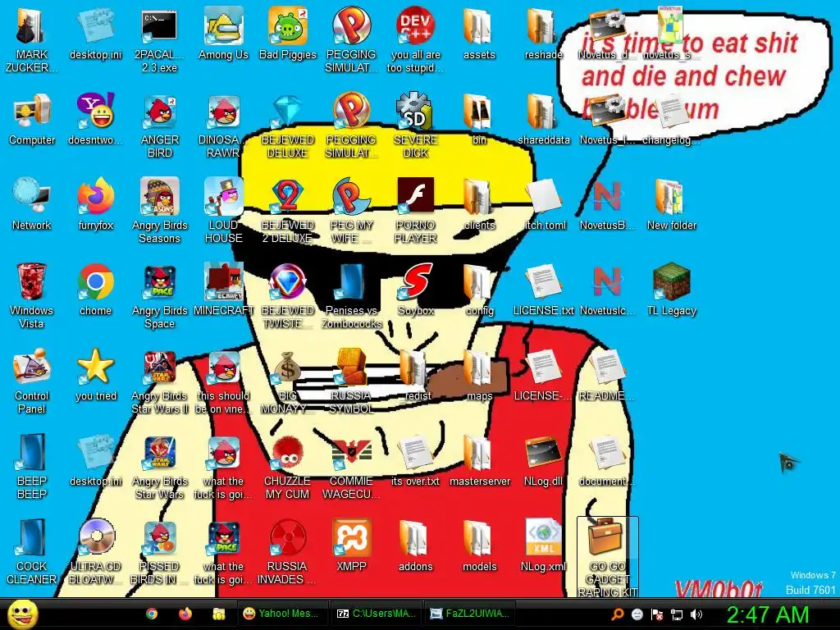Open the RUSSIA INVADES radiation icon
This screenshot has width=840, height=630.
pyautogui.click(x=288, y=551)
